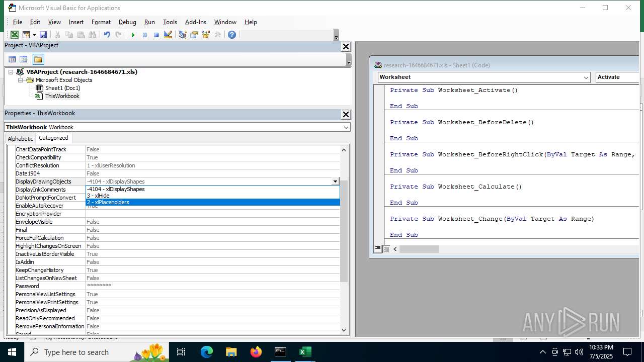Click the Copy toolbar icon
This screenshot has width=644, height=362.
click(x=69, y=35)
